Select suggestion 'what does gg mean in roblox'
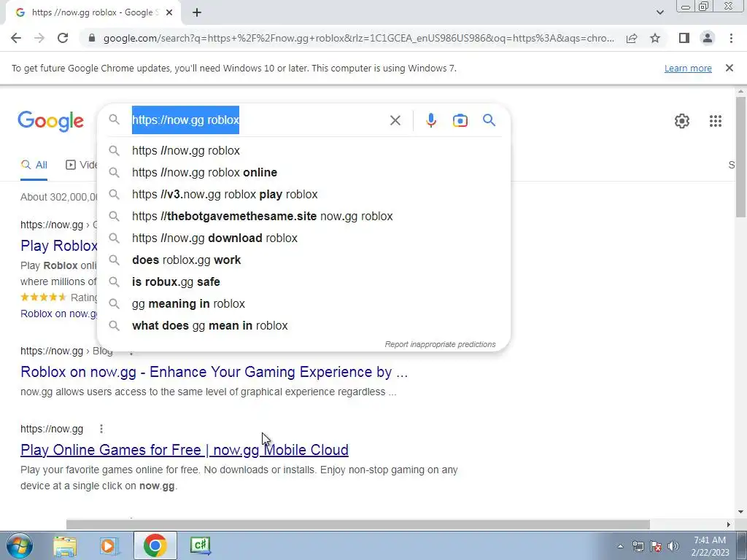Viewport: 747px width, 560px height. [304, 326]
